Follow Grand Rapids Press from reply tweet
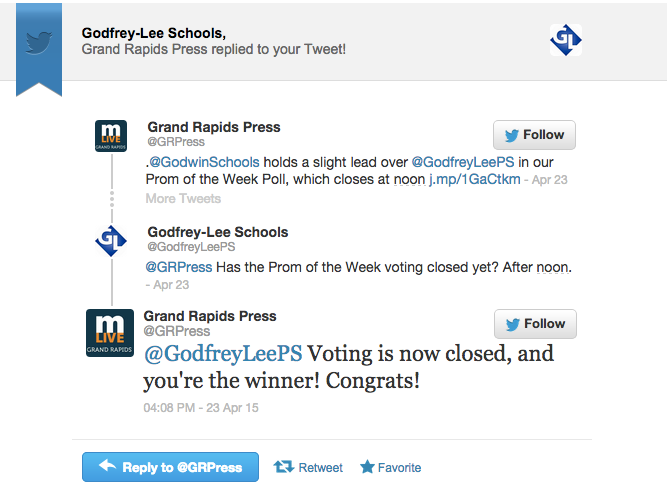This screenshot has width=667, height=493. pos(535,324)
